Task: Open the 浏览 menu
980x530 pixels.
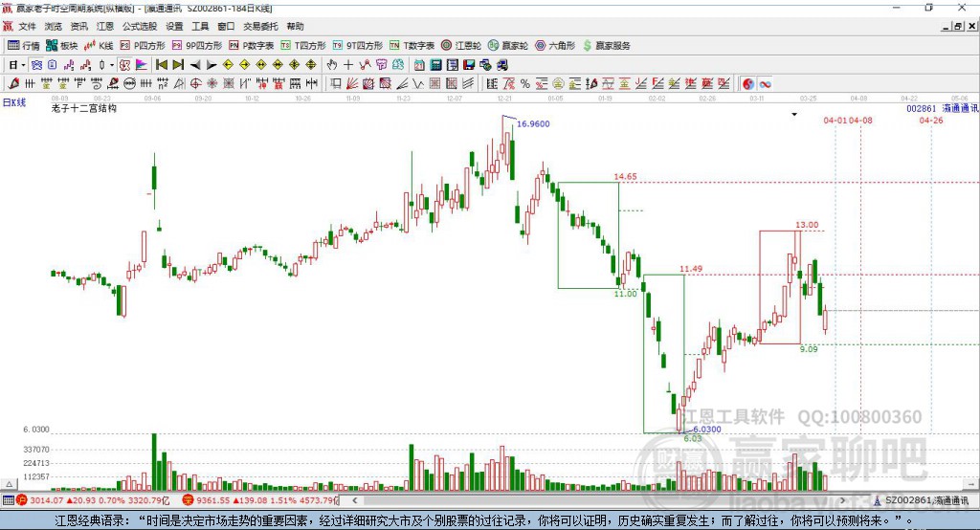Action: tap(54, 26)
